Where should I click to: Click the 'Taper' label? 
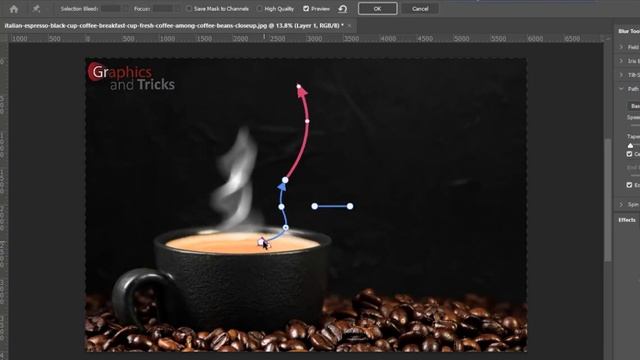click(633, 136)
